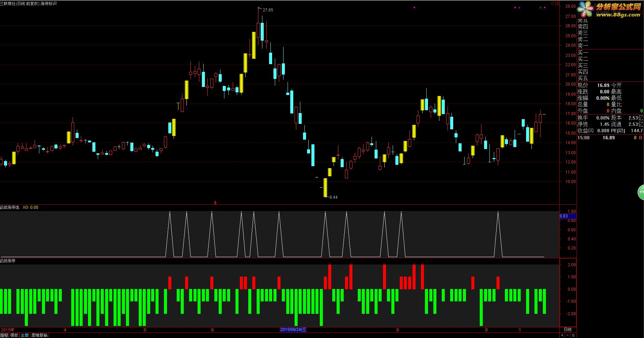Click the 净资 1.45 value
The width and height of the screenshot is (644, 338).
(x=605, y=124)
